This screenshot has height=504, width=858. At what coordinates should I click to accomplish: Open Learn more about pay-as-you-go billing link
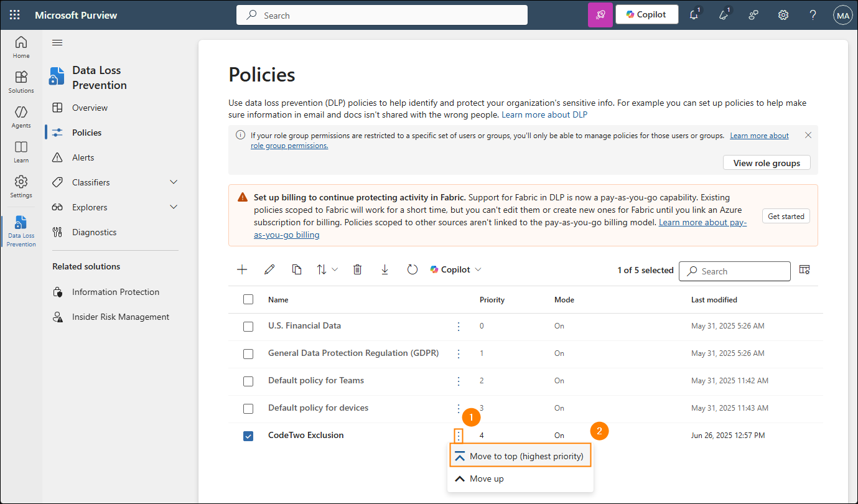[x=703, y=223]
